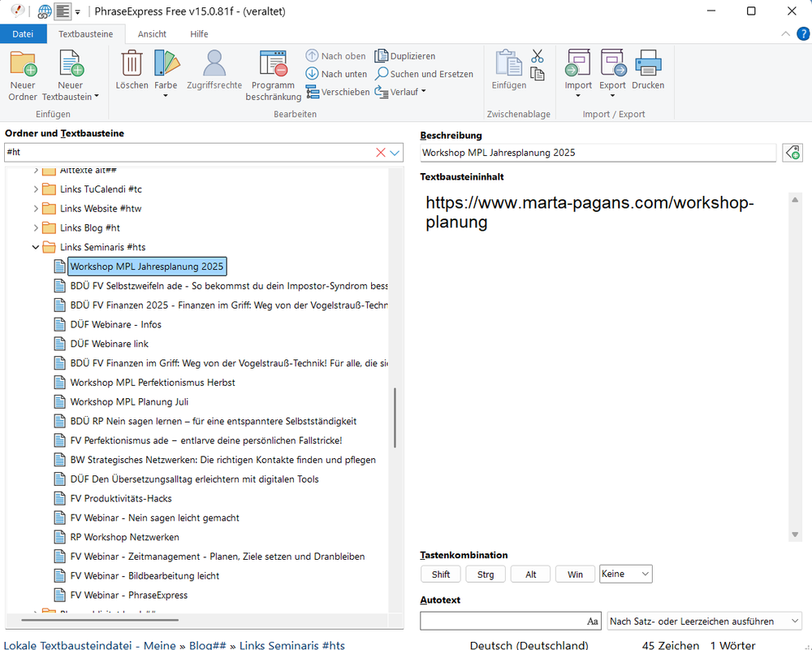Select Workshop MPL Perfektionismus Herbst

pos(153,383)
